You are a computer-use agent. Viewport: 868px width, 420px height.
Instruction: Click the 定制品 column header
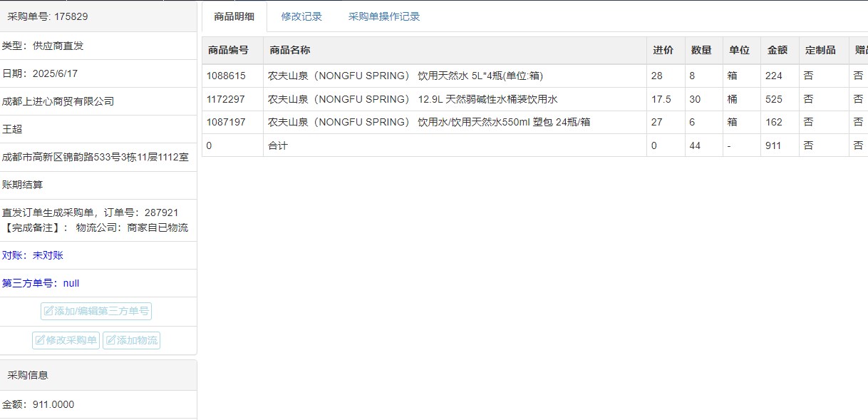(824, 51)
